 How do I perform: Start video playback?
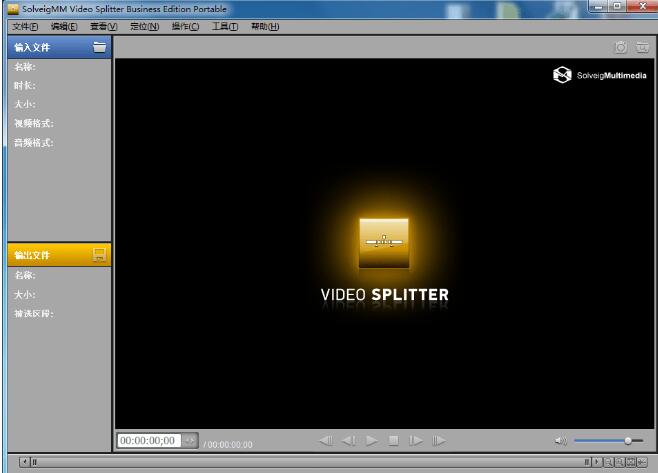click(371, 440)
